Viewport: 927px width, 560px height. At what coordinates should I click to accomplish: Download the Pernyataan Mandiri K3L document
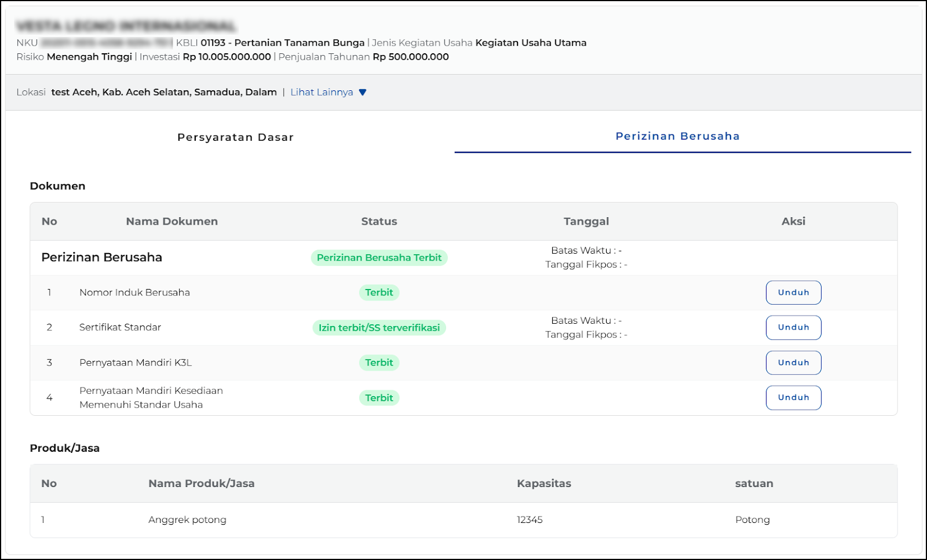coord(793,363)
